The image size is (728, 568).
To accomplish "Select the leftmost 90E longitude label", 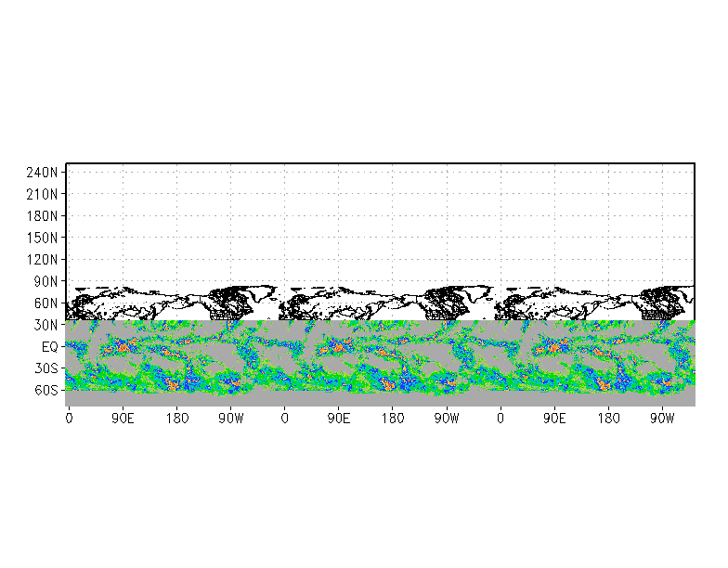I will tap(123, 419).
